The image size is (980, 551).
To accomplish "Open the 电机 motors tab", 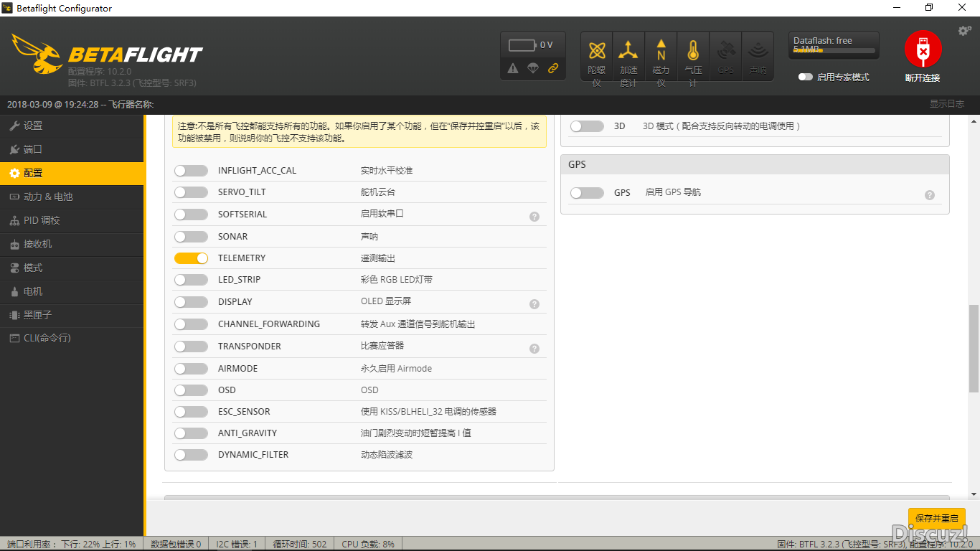I will [x=72, y=291].
